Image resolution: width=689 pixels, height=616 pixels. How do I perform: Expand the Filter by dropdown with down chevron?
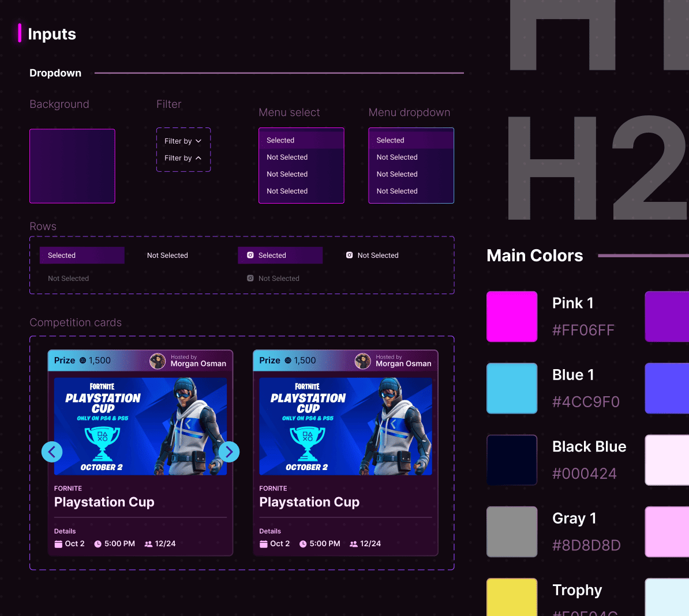coord(183,141)
